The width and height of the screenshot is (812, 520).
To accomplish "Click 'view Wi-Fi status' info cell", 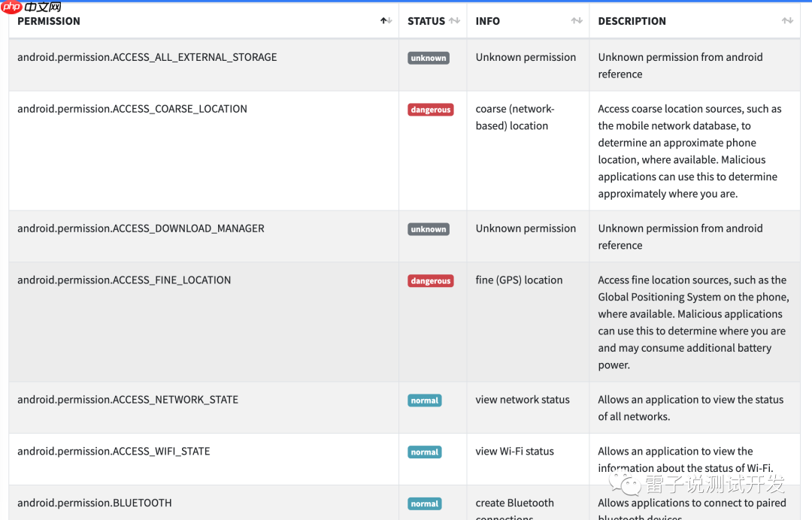I will point(514,452).
